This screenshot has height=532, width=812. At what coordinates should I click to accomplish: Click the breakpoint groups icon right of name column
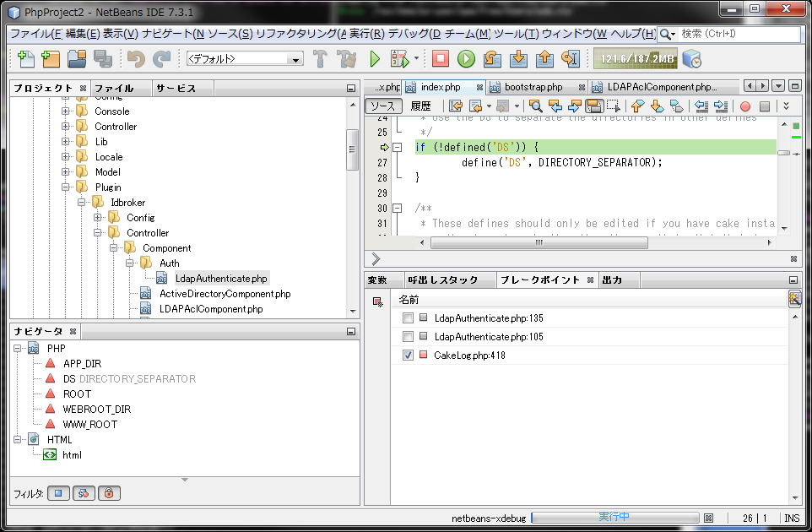click(x=794, y=299)
